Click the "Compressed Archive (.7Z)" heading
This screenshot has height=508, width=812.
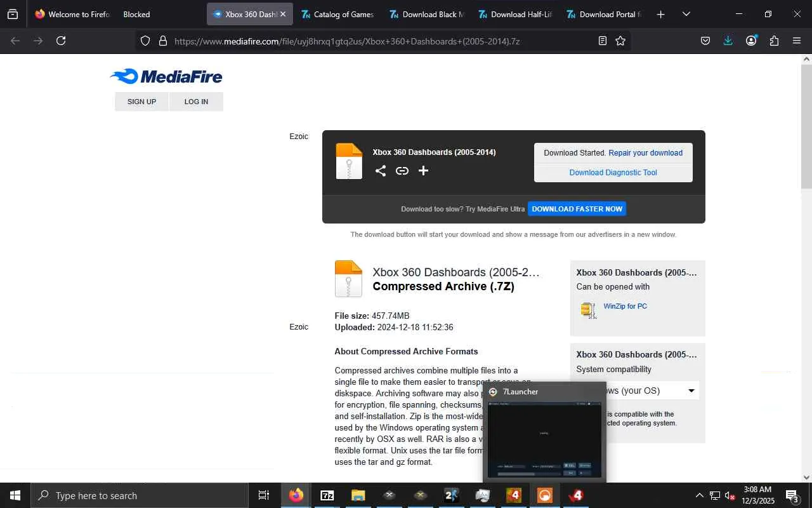tap(443, 286)
